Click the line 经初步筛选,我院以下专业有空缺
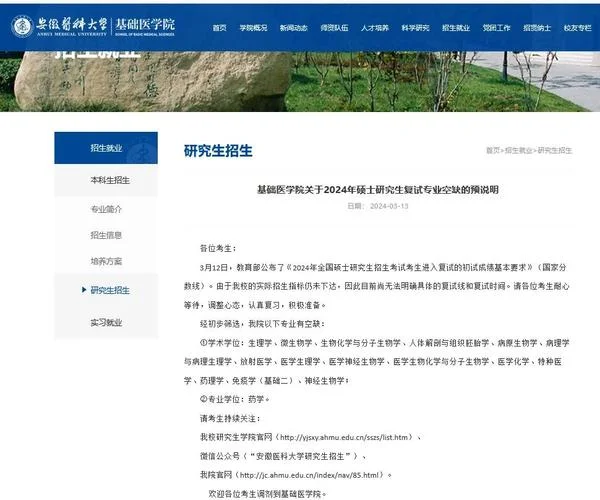Image resolution: width=600 pixels, height=500 pixels. click(x=262, y=324)
